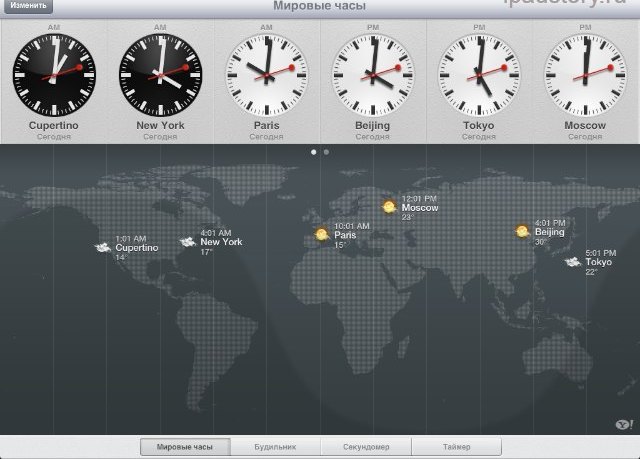The height and width of the screenshot is (459, 640).
Task: Click the 1:01 AM time on the map
Action: coord(131,239)
